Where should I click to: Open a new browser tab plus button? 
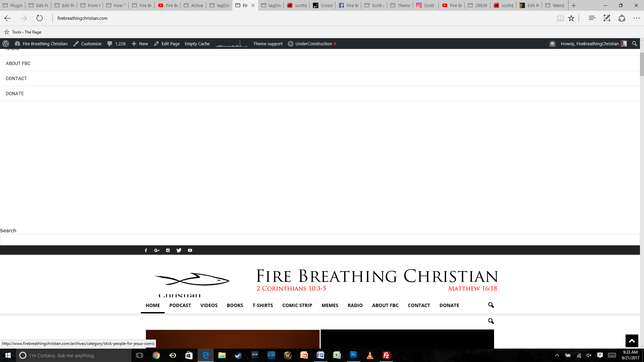(574, 5)
